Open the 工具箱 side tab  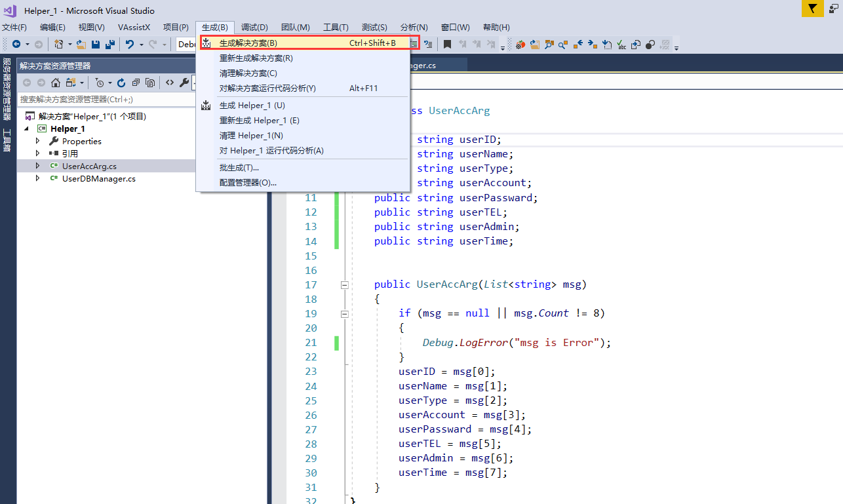pos(7,141)
